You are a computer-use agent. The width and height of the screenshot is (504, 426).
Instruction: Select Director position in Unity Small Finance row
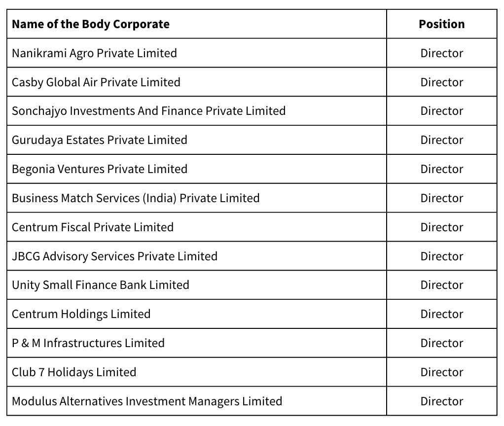[441, 285]
